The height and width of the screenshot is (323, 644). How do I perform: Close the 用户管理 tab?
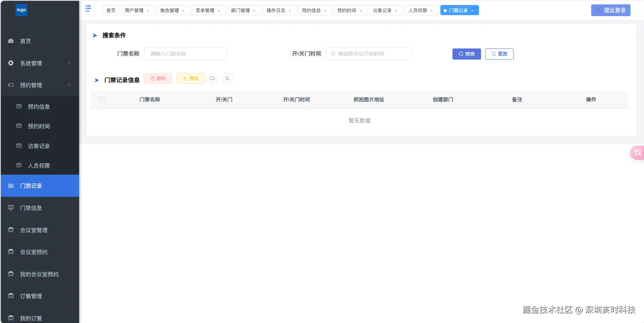[x=148, y=11]
